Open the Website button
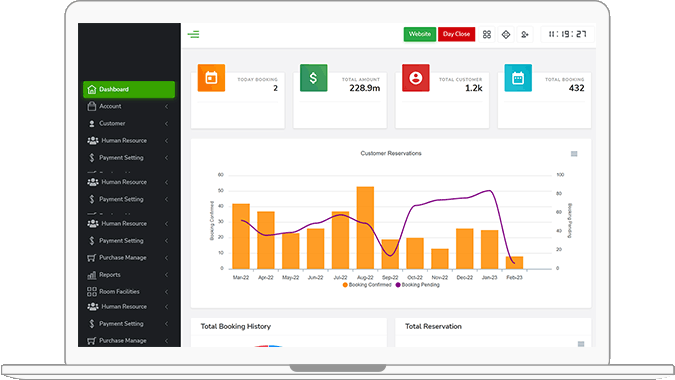 click(420, 34)
